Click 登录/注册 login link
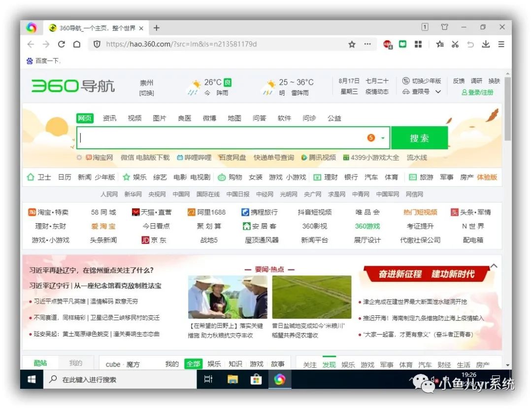 point(477,92)
